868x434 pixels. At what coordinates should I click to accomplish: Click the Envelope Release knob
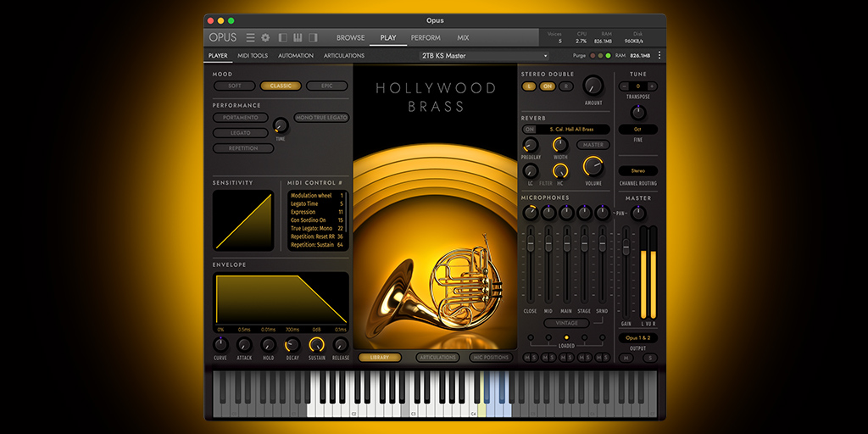tap(341, 345)
